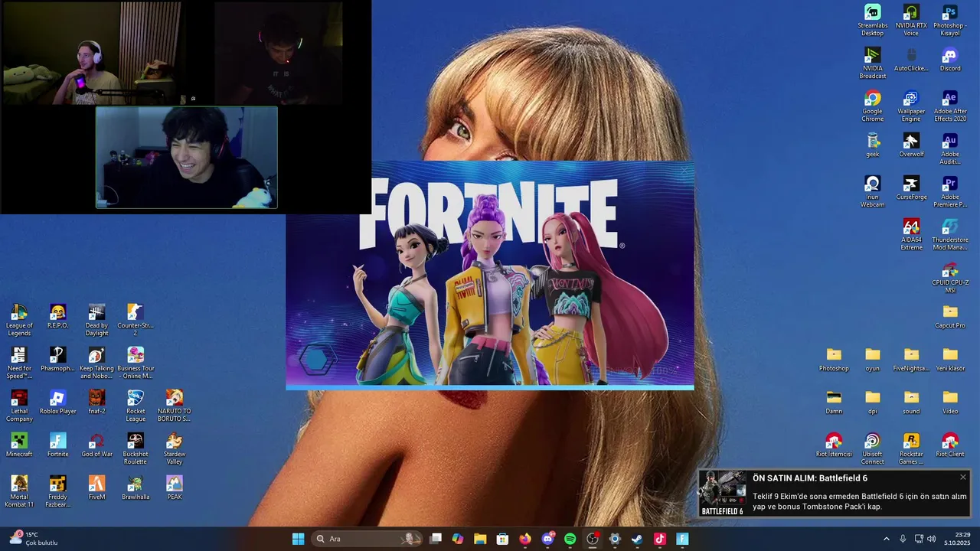The width and height of the screenshot is (980, 551).
Task: Select the Rockstar Games launcher icon
Action: point(911,448)
